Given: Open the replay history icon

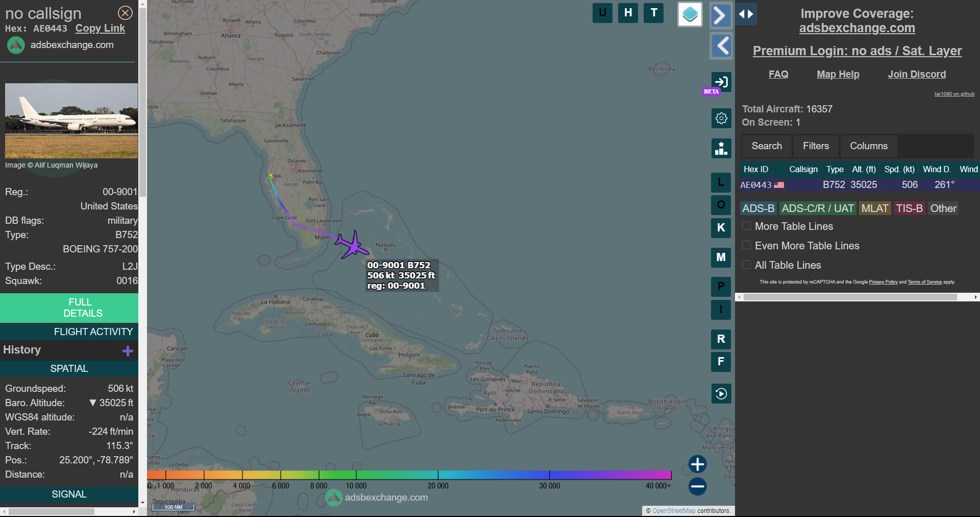Looking at the screenshot, I should click(721, 393).
